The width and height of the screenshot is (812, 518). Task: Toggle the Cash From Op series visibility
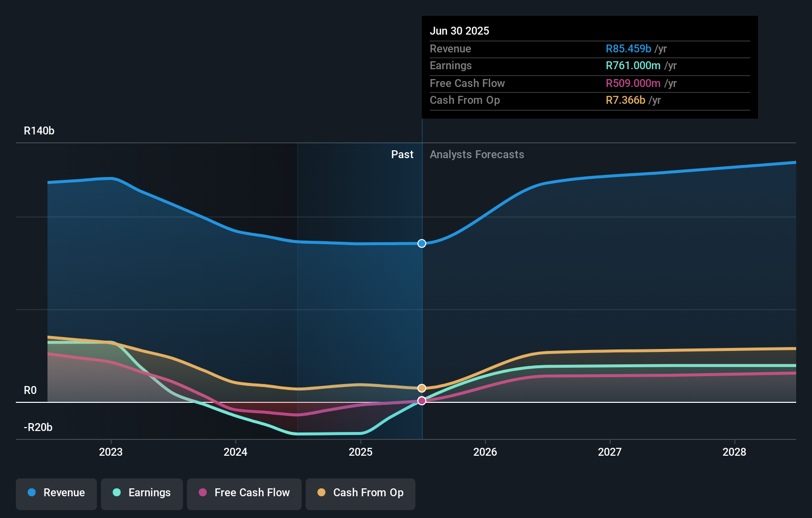point(360,493)
